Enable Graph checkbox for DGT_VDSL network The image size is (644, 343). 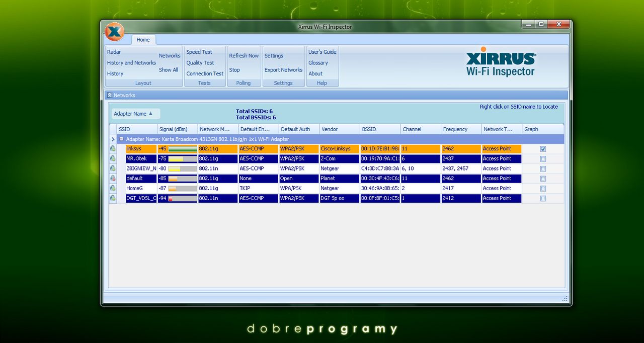tap(543, 198)
